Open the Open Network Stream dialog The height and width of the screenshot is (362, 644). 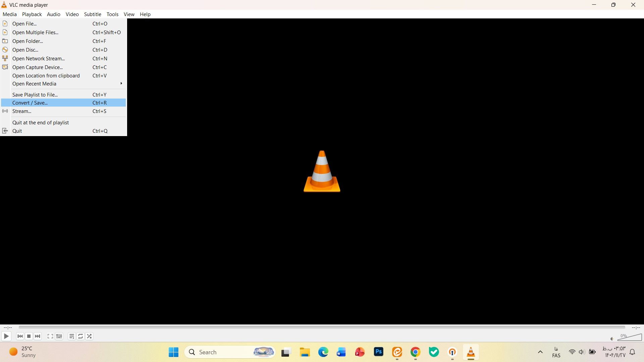39,58
